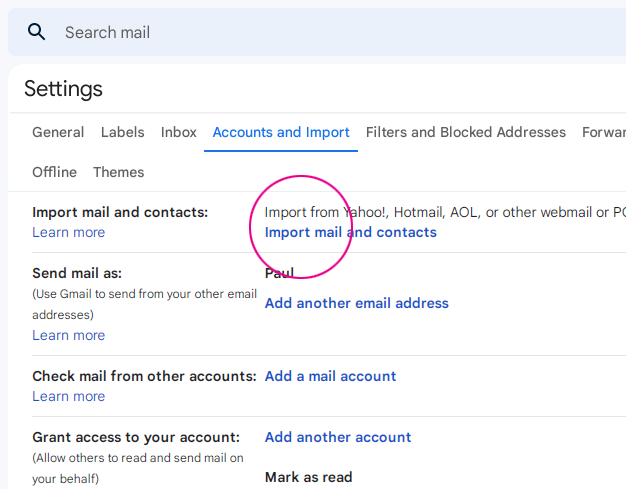This screenshot has width=626, height=489.
Task: Go to Filters and Blocked Addresses tab
Action: tap(466, 132)
